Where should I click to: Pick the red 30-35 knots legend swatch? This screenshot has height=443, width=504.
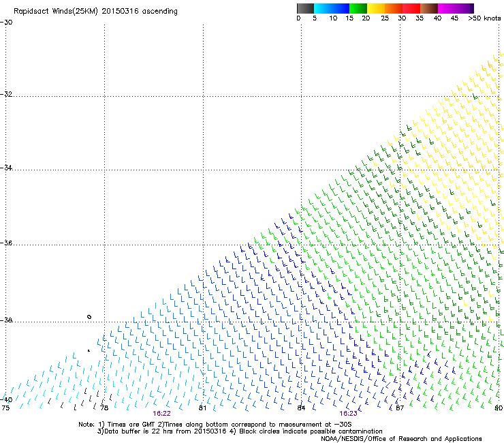click(411, 8)
